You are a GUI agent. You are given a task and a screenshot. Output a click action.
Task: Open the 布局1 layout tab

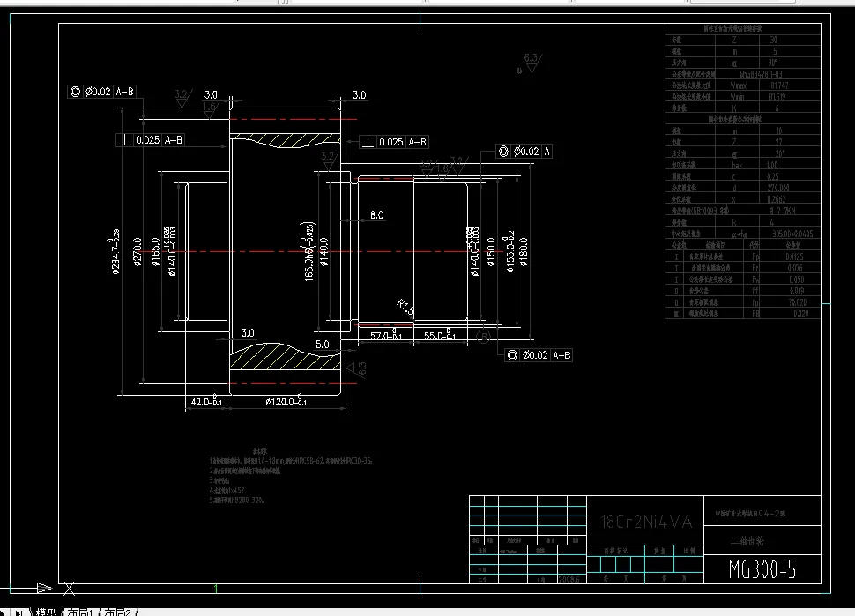click(x=80, y=612)
